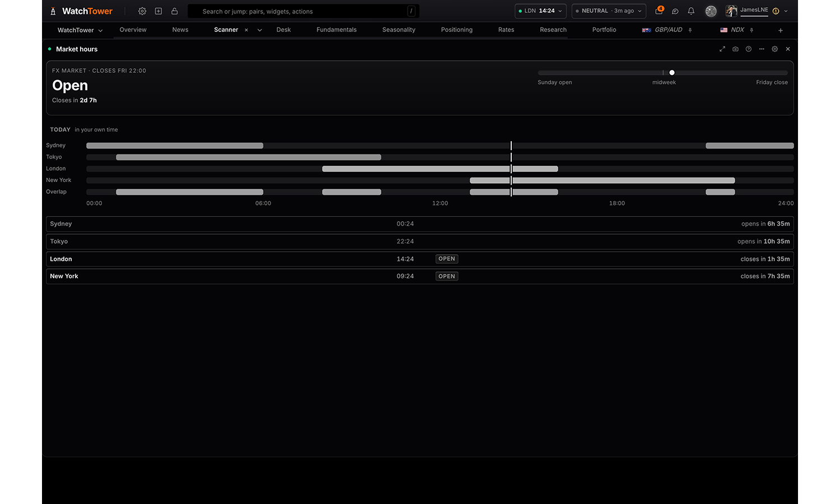
Task: Take a snapshot with the camera icon
Action: 735,49
